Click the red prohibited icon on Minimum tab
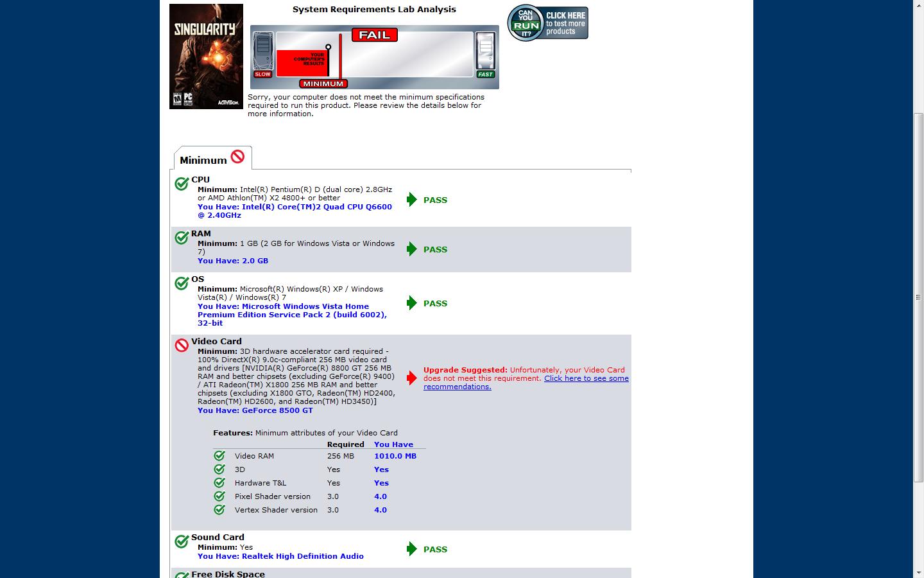Image resolution: width=924 pixels, height=578 pixels. [237, 157]
